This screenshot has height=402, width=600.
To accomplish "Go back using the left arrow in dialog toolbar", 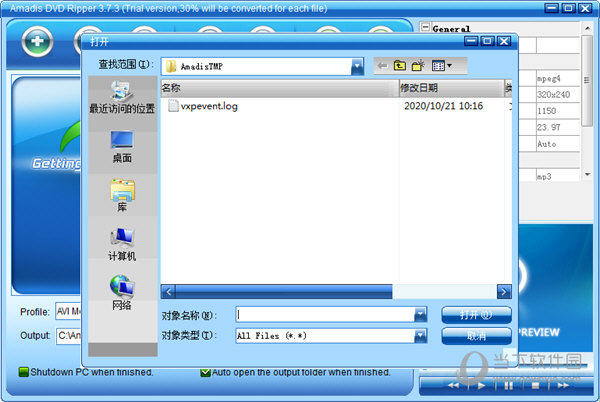I will click(x=382, y=66).
